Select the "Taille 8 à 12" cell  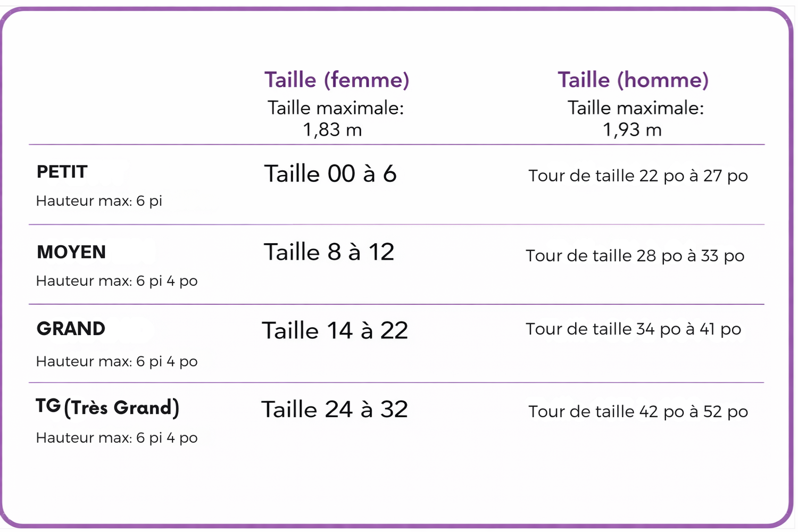[329, 252]
